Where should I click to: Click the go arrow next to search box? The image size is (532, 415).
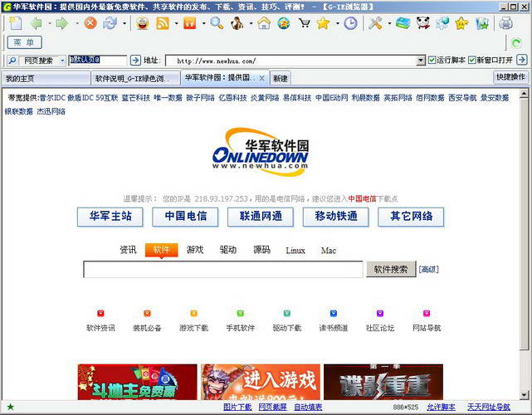pyautogui.click(x=135, y=61)
